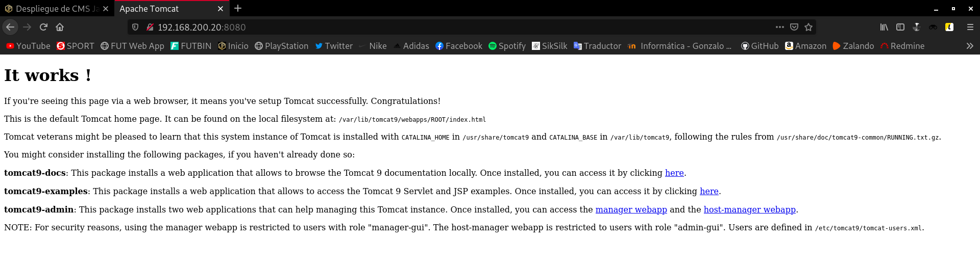
Task: Open the yellow L extension icon
Action: pyautogui.click(x=949, y=27)
